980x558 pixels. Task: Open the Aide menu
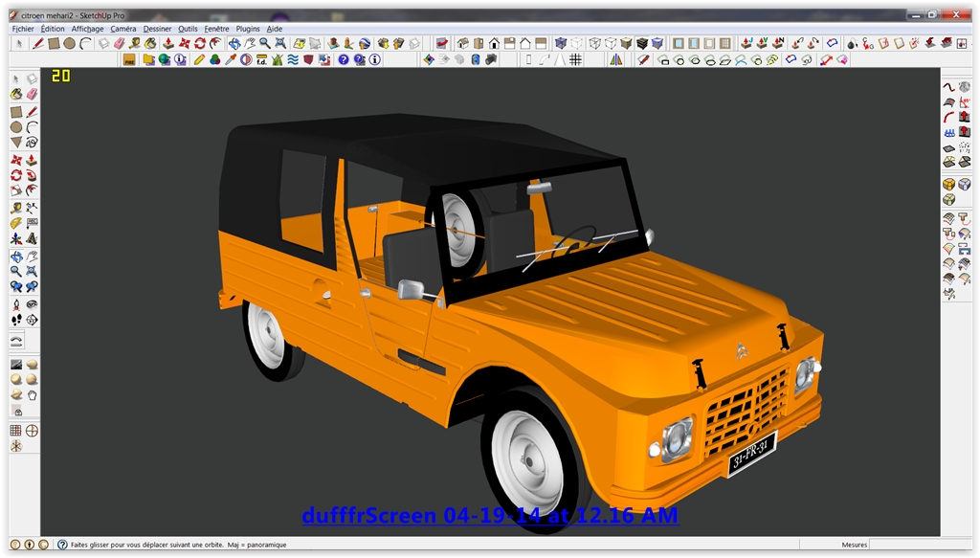click(275, 29)
